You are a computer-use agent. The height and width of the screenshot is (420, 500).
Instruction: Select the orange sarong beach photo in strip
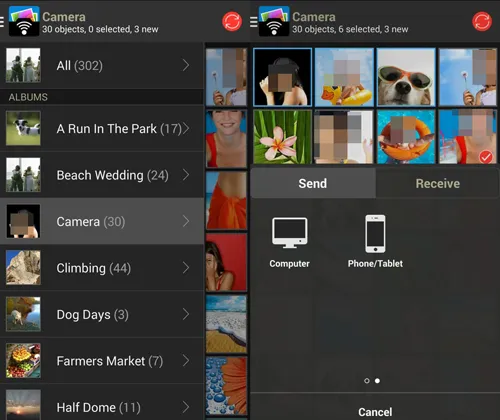click(x=226, y=200)
